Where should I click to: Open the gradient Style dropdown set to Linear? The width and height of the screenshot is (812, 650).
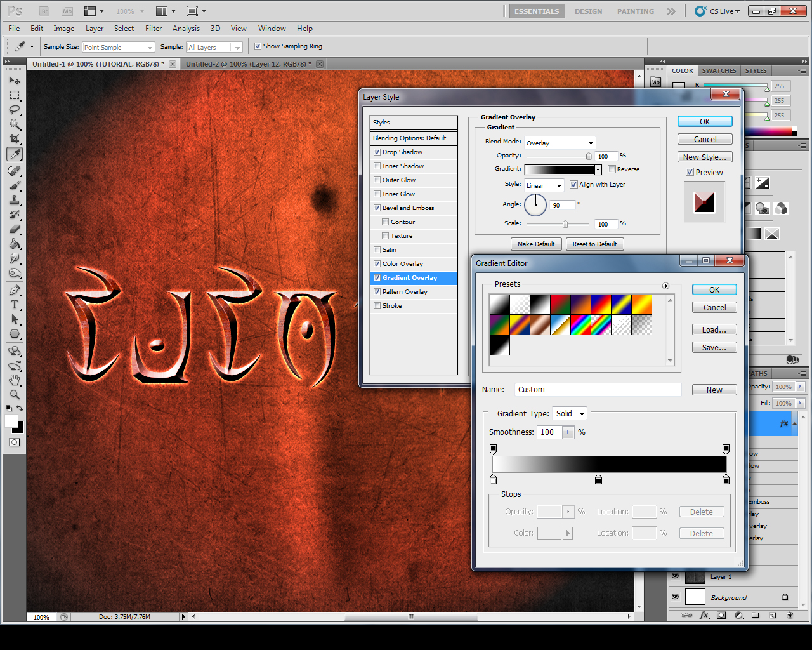pos(544,185)
